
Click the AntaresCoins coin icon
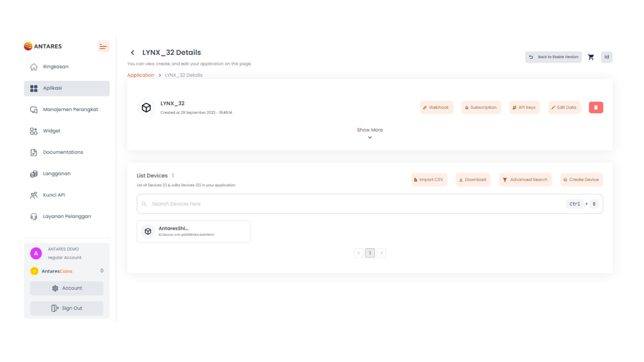pyautogui.click(x=34, y=271)
